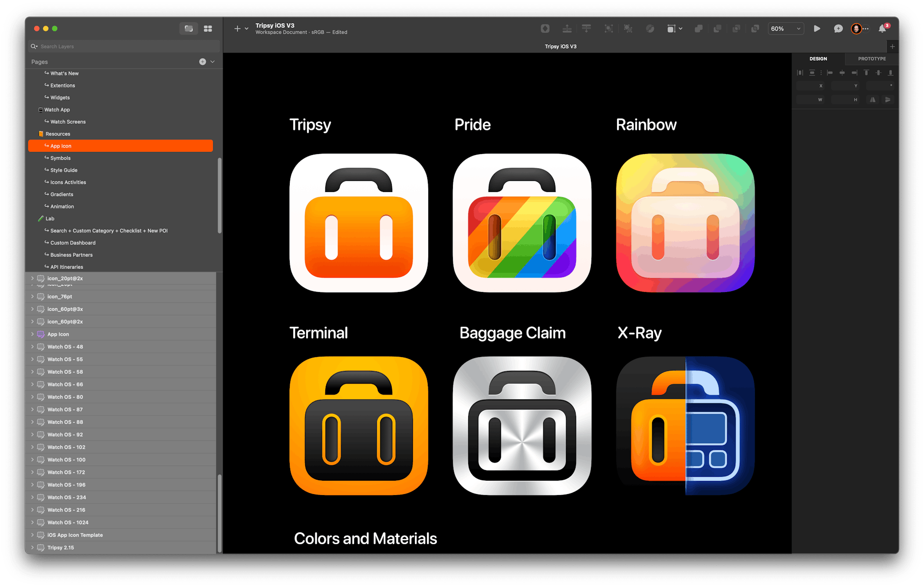Screen dimensions: 924x587
Task: Align selection to the left edge in Inspector
Action: tap(830, 73)
